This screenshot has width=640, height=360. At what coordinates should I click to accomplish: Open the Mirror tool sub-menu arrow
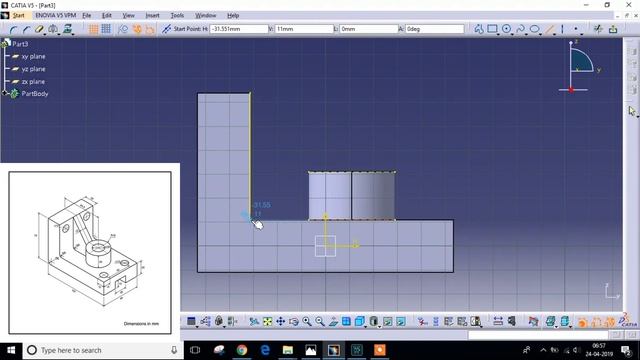(59, 33)
